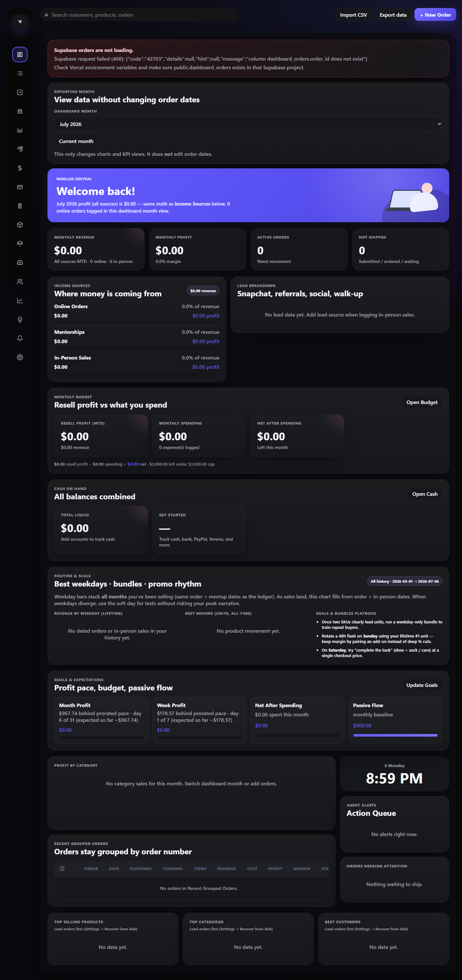Open the settings gear sidebar icon
Viewport: 462px width, 980px height.
20,357
